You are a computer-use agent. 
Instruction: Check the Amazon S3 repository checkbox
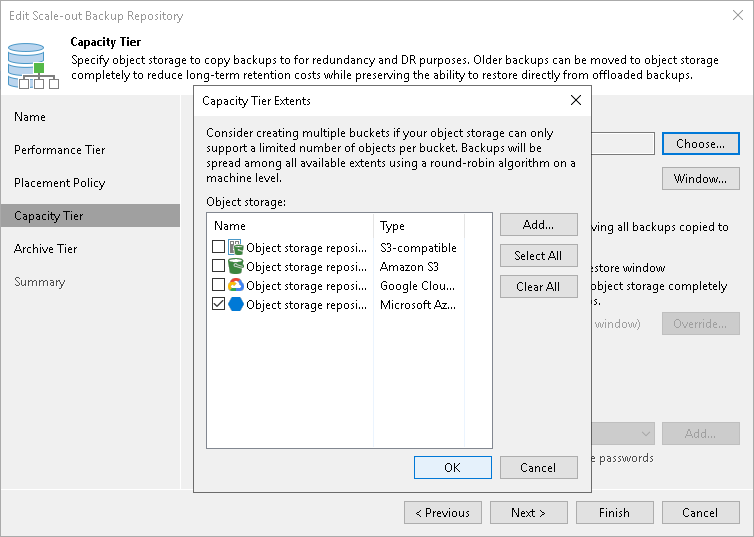[x=218, y=265]
